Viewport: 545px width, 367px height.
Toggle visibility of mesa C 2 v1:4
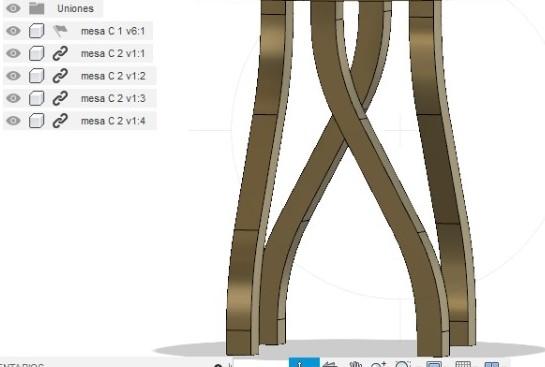coord(13,121)
